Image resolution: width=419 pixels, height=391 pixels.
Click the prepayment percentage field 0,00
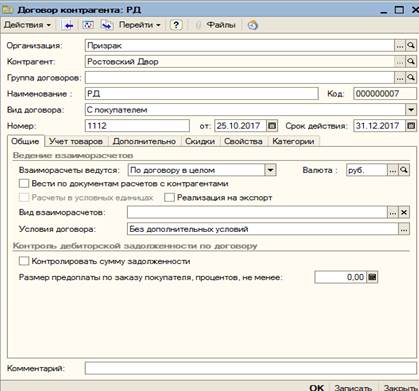point(340,277)
